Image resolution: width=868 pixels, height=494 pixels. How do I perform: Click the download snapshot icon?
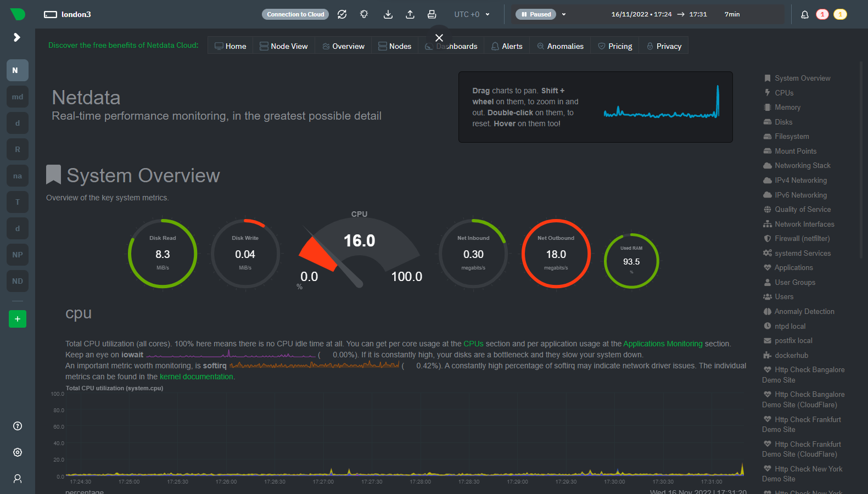pos(388,14)
